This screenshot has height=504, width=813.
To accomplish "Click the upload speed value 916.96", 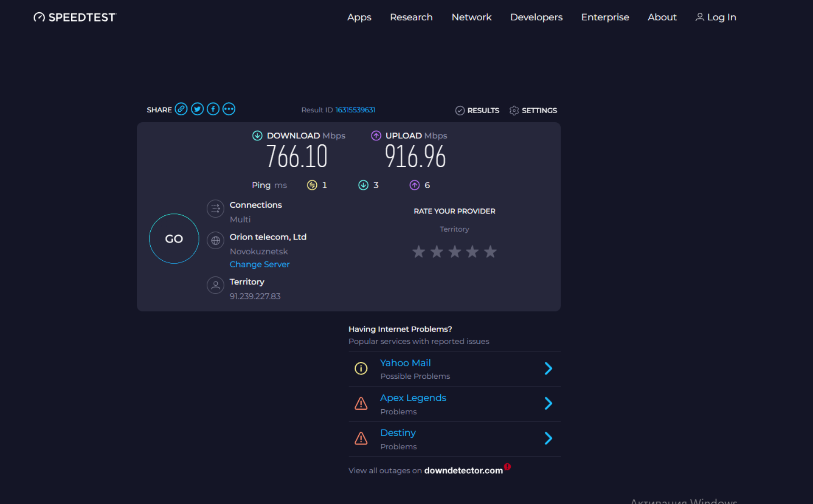I will pos(415,157).
